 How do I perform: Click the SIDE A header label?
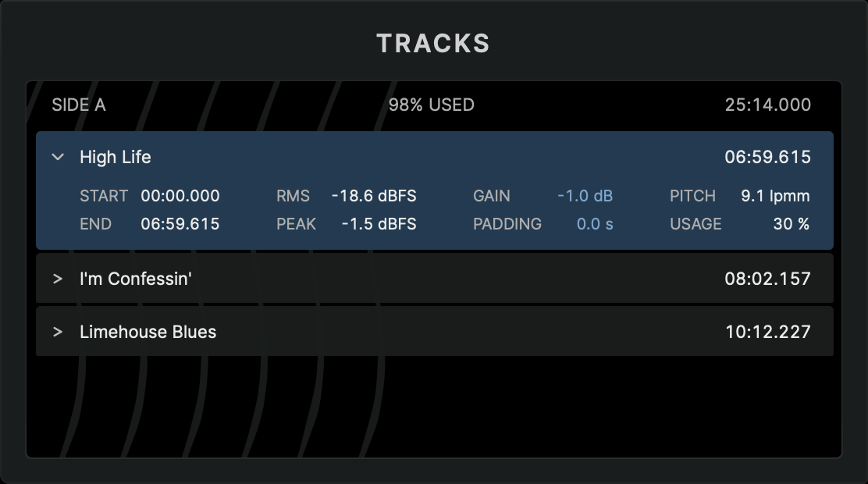click(x=79, y=105)
